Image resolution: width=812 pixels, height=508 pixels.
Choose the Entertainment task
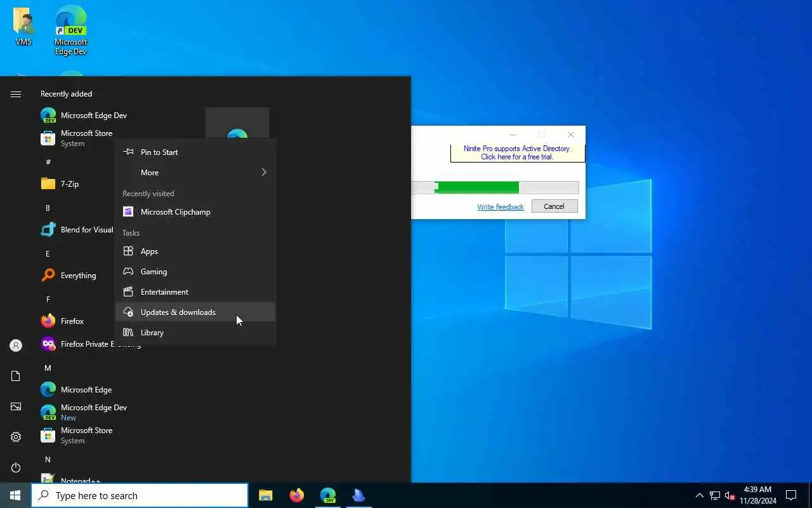click(x=195, y=292)
